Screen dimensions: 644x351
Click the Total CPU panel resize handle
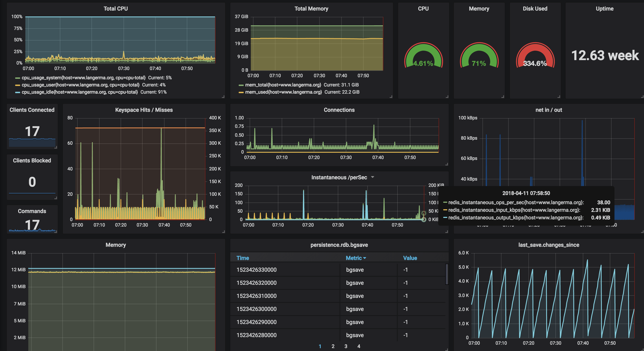point(223,96)
